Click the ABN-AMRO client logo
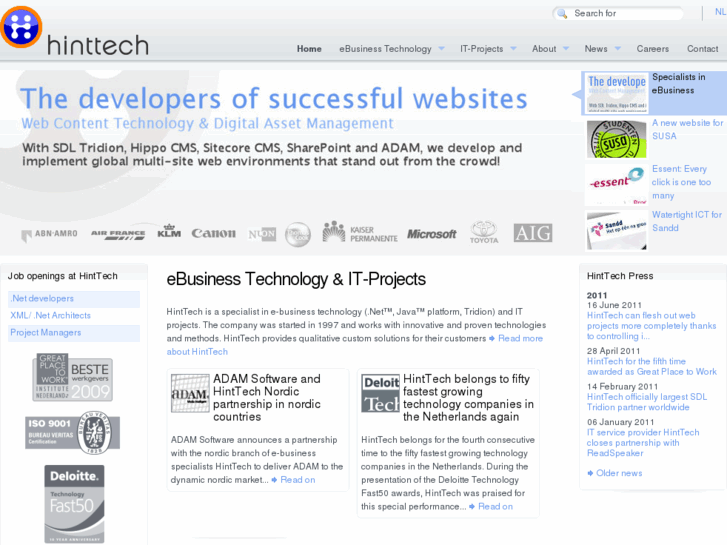Screen dimensions: 727x545 click(50, 234)
